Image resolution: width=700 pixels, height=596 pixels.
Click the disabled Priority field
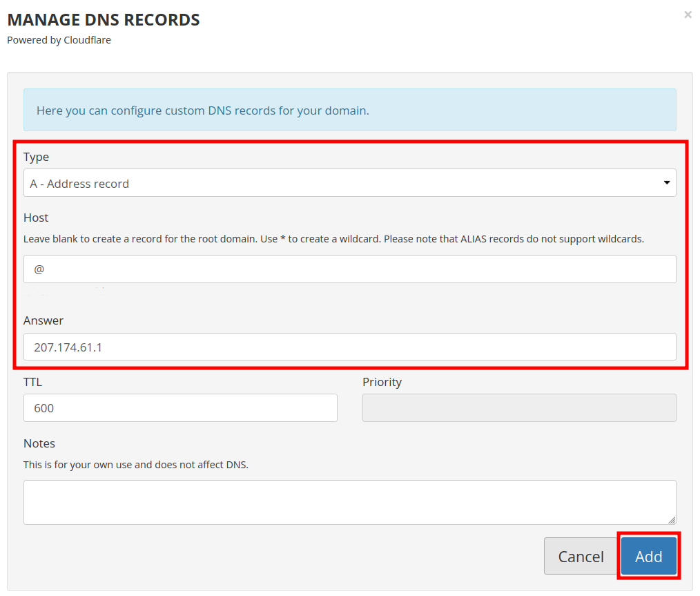coord(519,408)
